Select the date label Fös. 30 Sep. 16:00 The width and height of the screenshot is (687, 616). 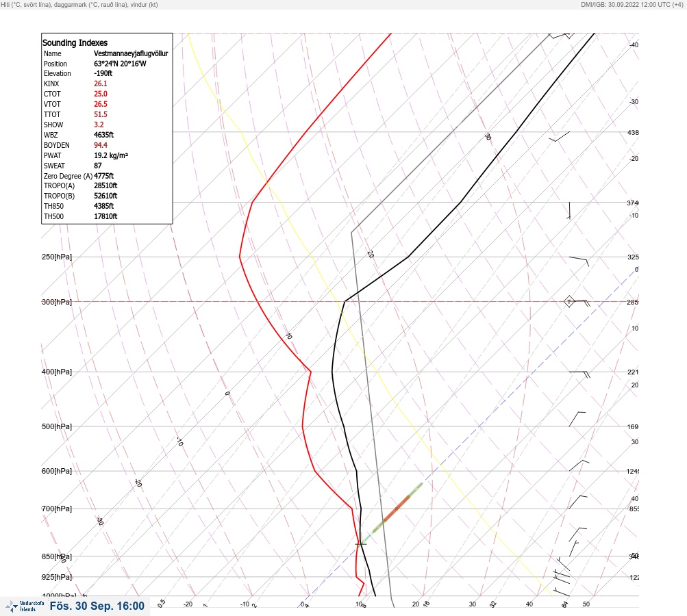click(97, 606)
